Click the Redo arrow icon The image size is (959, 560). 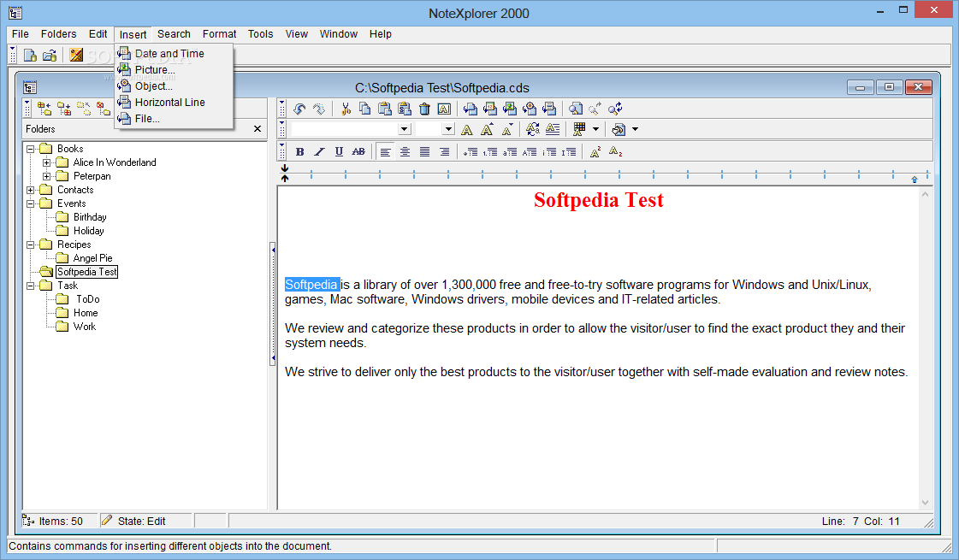pos(318,109)
